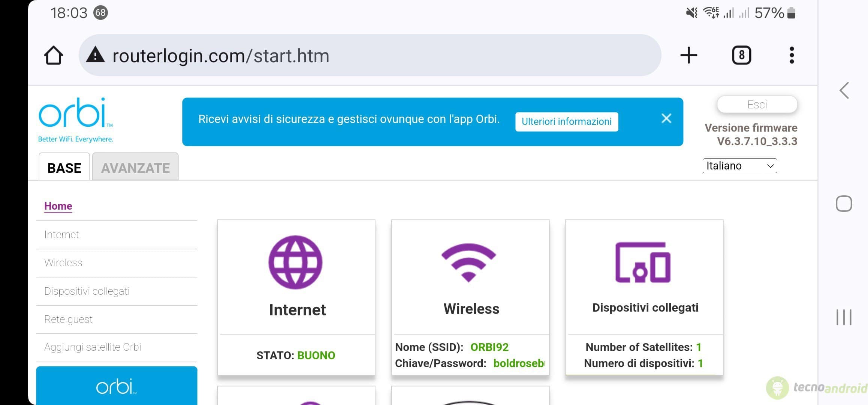Click the firmware version V6.3.7.10_3.3.3

click(x=757, y=141)
